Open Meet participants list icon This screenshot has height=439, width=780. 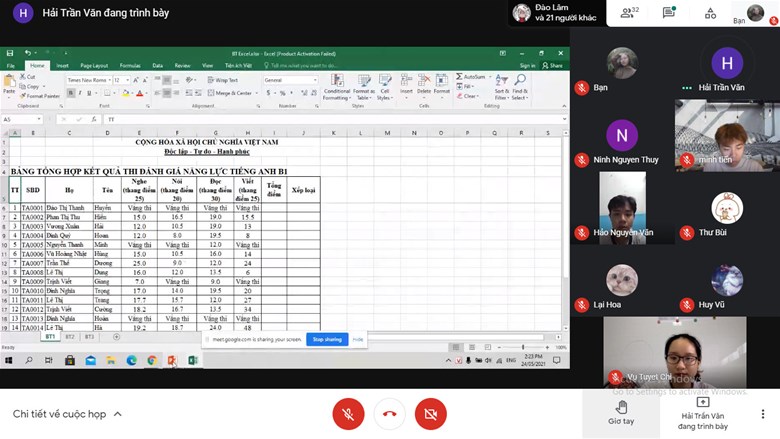(629, 12)
